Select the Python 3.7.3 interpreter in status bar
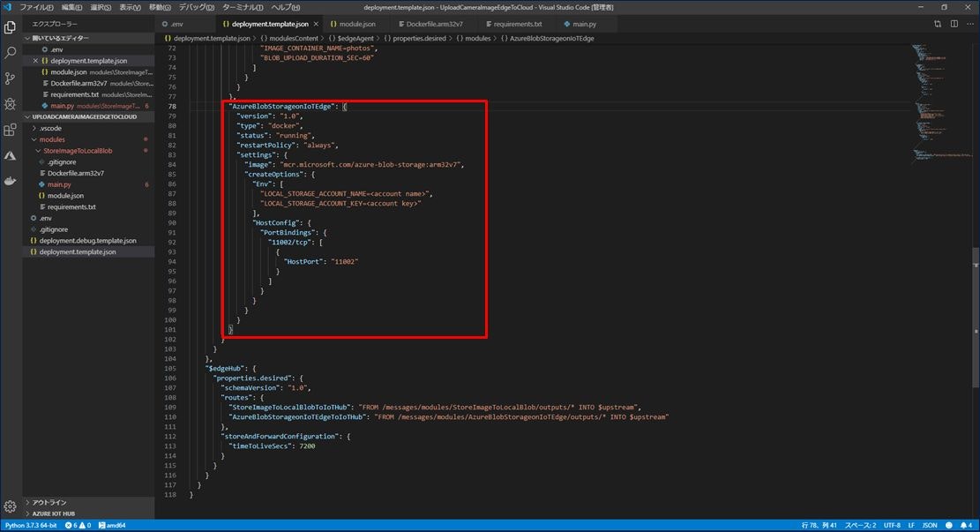 [31, 525]
